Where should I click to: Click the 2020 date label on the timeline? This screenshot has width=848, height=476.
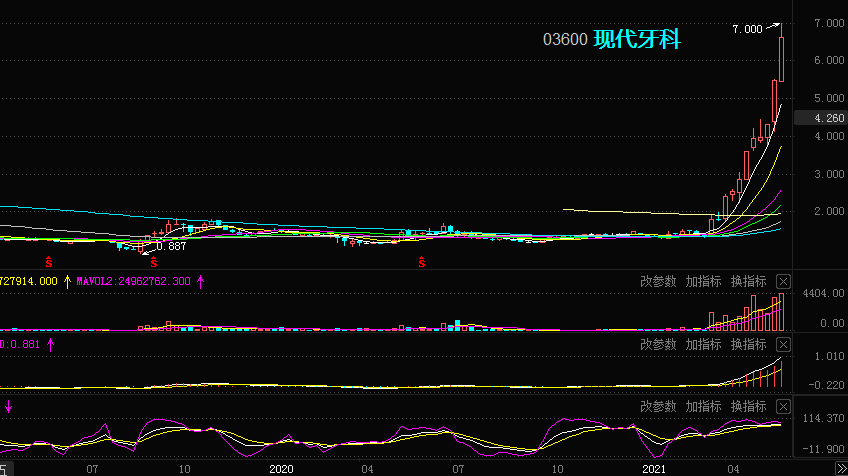[x=281, y=469]
